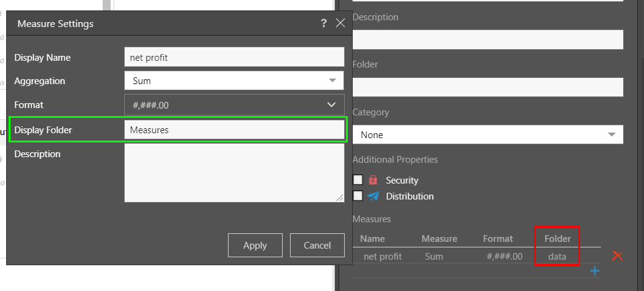The height and width of the screenshot is (291, 644).
Task: Click the Description text area in the dialog
Action: tap(234, 173)
